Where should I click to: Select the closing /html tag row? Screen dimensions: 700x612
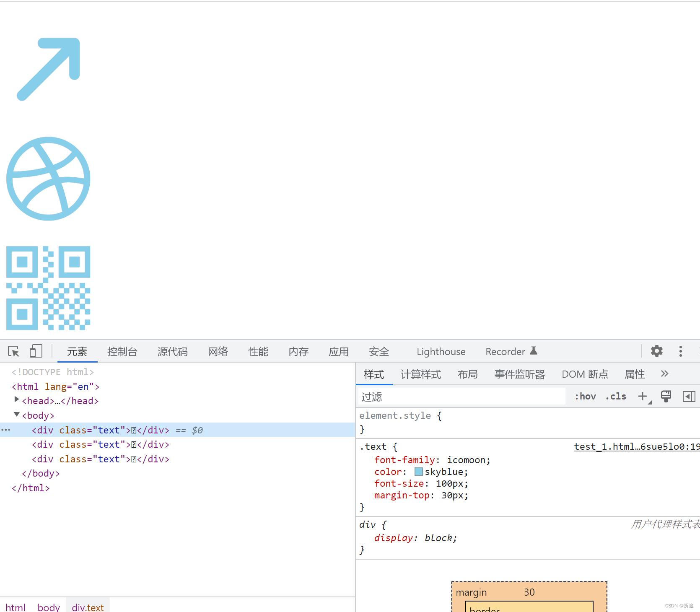[x=31, y=488]
